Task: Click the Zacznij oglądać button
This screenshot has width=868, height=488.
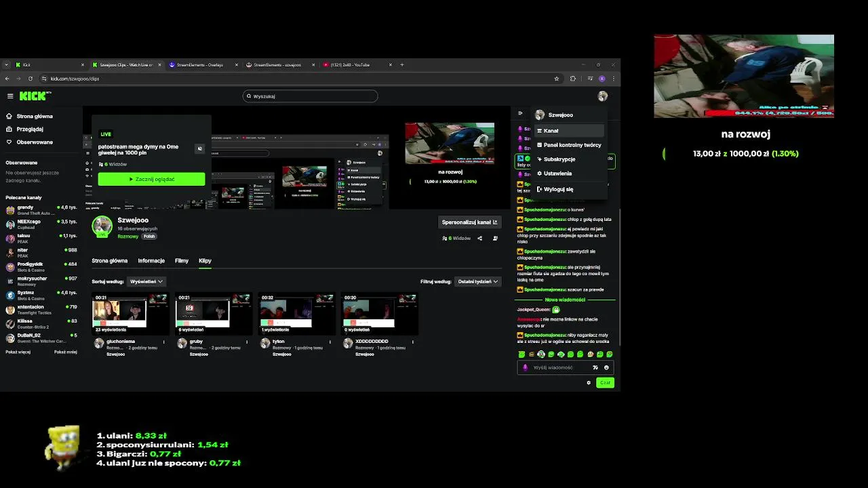Action: tap(151, 179)
